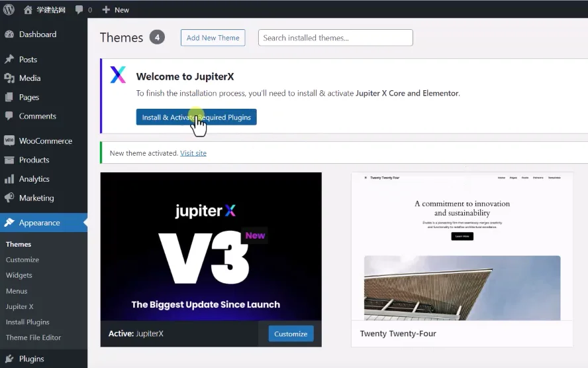Image resolution: width=588 pixels, height=368 pixels.
Task: Open the Customize submenu item
Action: click(23, 260)
